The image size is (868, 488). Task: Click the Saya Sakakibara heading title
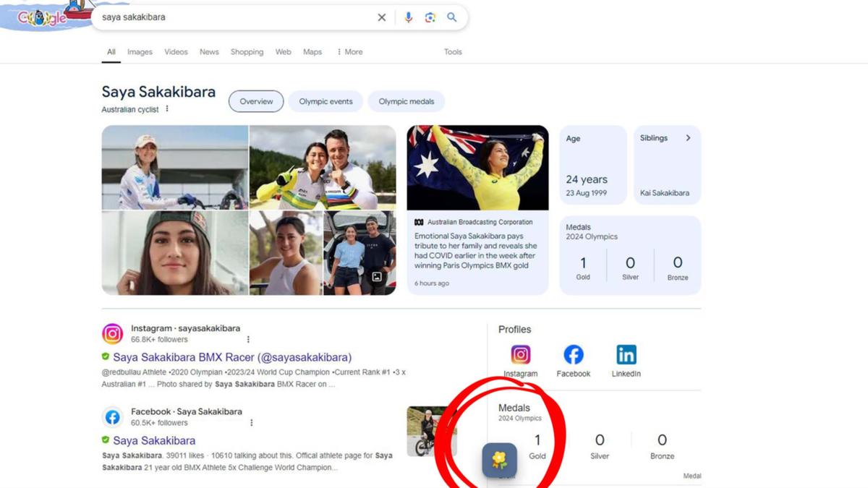[158, 92]
